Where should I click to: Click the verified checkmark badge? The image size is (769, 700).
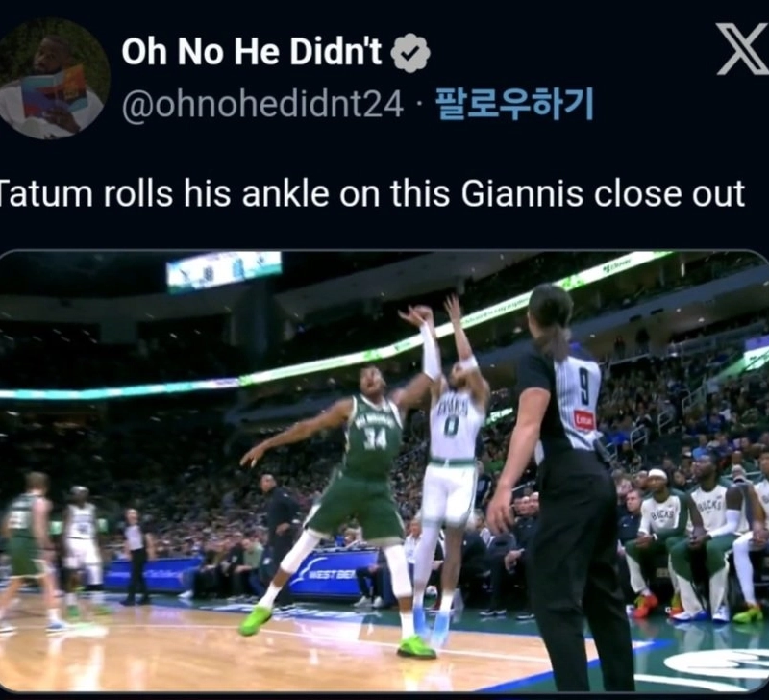tap(410, 53)
